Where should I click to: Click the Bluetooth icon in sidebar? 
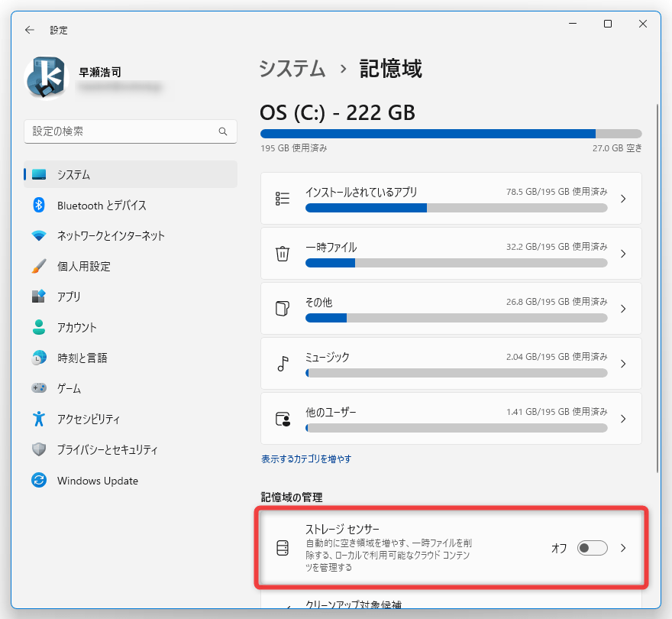39,205
